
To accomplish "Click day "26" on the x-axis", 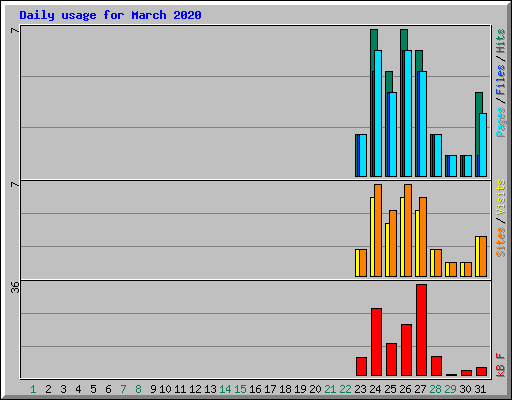I will (405, 389).
